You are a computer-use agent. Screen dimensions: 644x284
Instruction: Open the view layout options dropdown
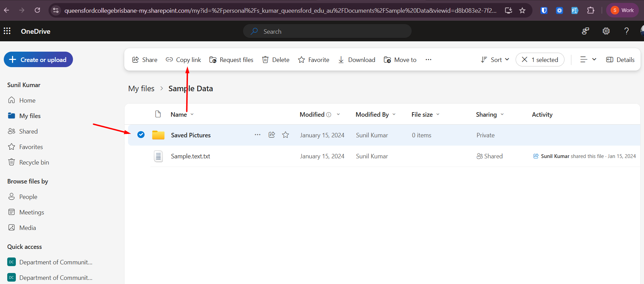[x=588, y=60]
